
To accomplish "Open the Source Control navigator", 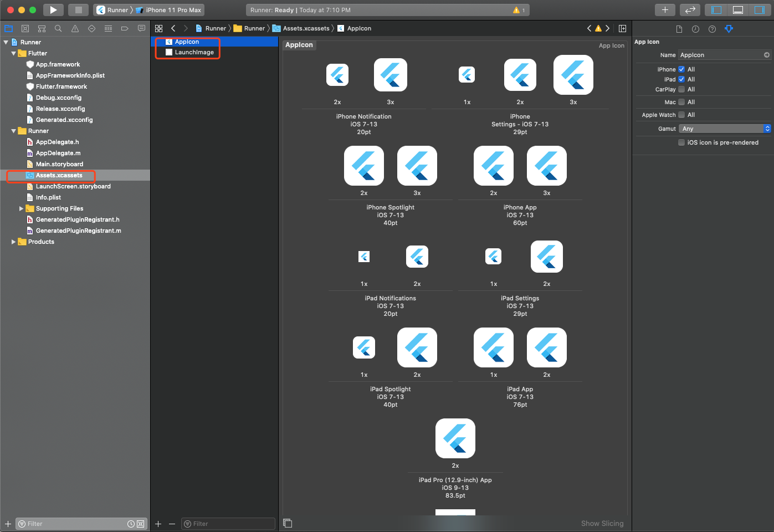I will (x=25, y=28).
